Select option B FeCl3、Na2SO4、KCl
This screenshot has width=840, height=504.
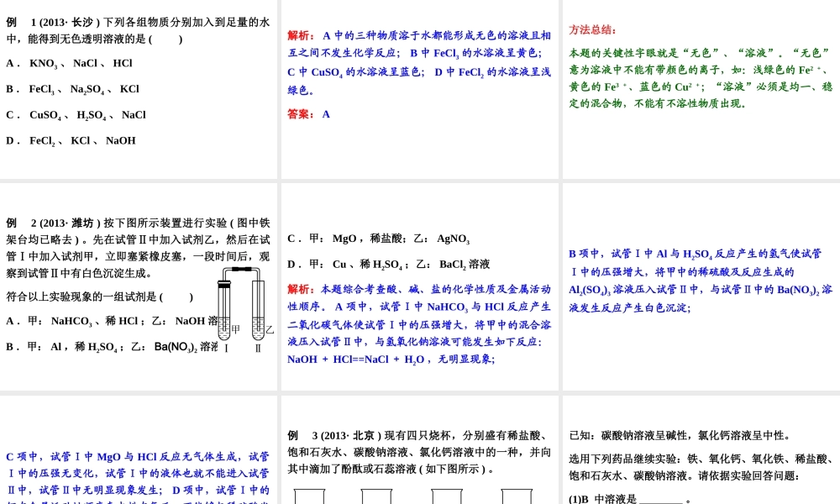(72, 89)
